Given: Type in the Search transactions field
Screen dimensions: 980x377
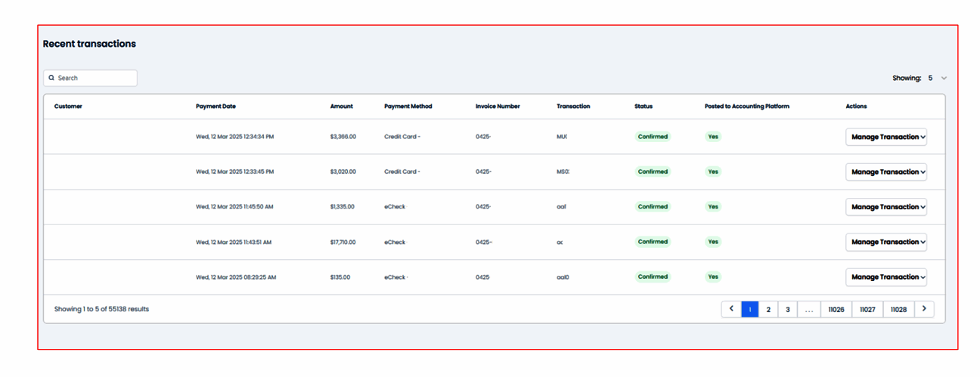Looking at the screenshot, I should click(x=95, y=78).
